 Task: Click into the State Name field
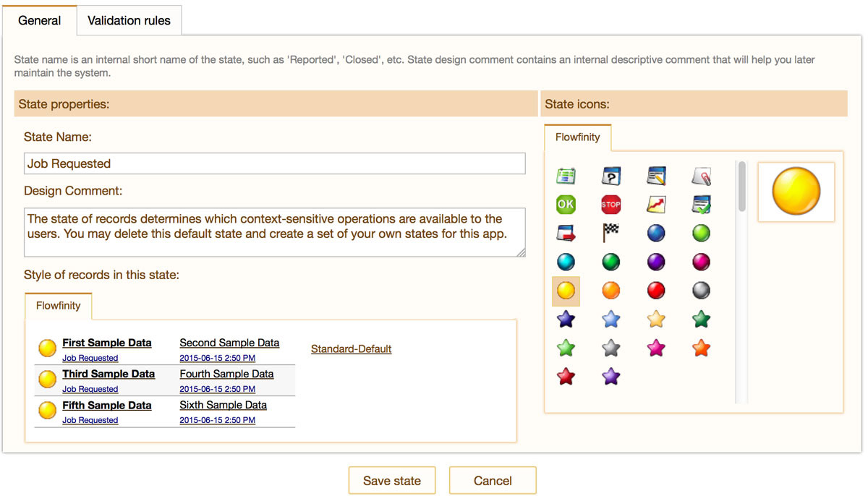[x=274, y=163]
